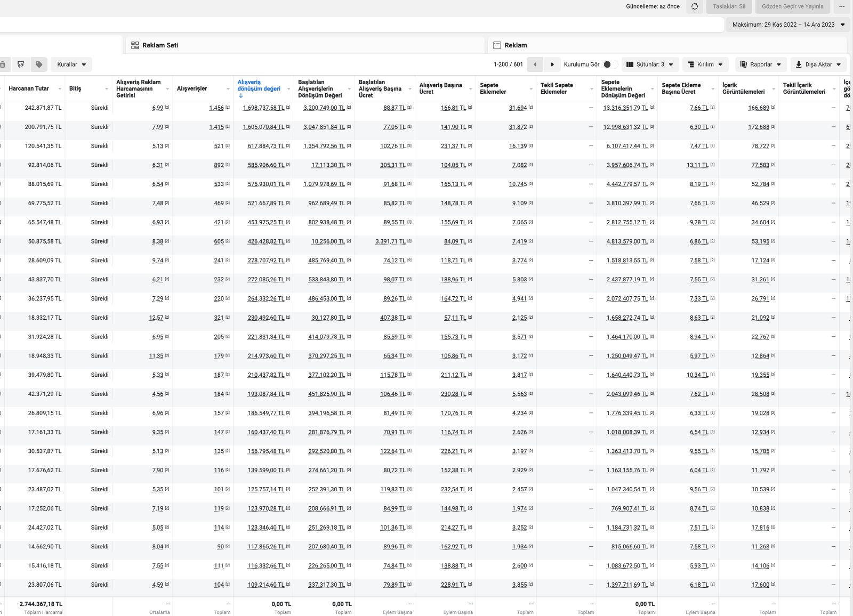The height and width of the screenshot is (616, 853).
Task: Click attribution icon beside ROAS value 11,35
Action: (x=167, y=356)
